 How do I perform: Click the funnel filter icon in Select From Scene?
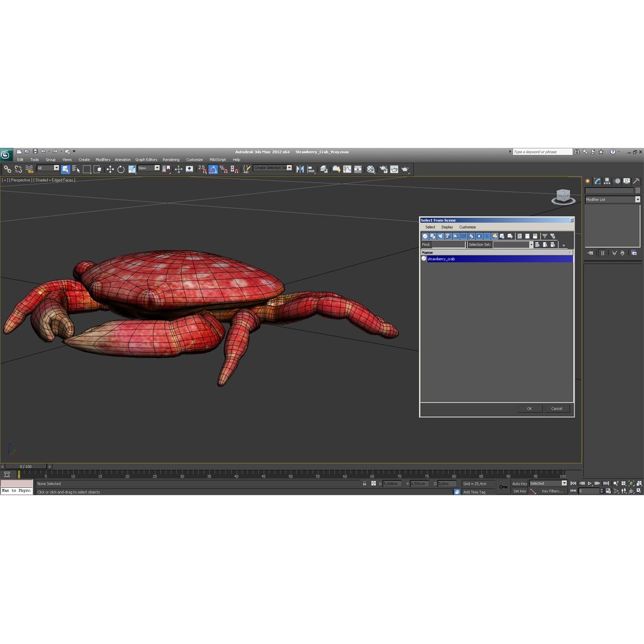(x=544, y=236)
